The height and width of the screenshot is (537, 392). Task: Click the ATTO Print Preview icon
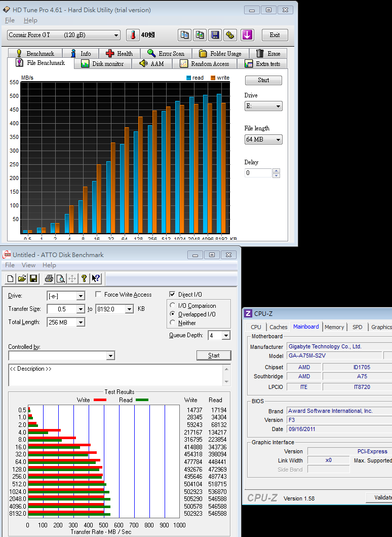pos(61,278)
